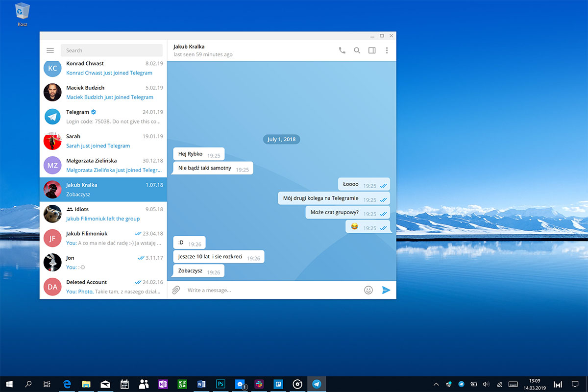Screen dimensions: 588x392
Task: Click Maciek Budzich's profile photo
Action: [x=52, y=92]
